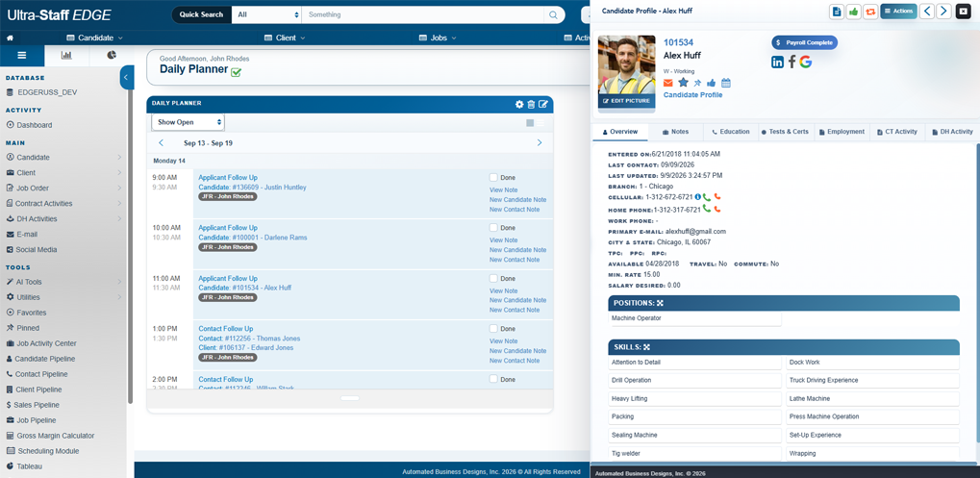This screenshot has width=980, height=478.
Task: Go to previous week in planner
Action: tap(161, 143)
